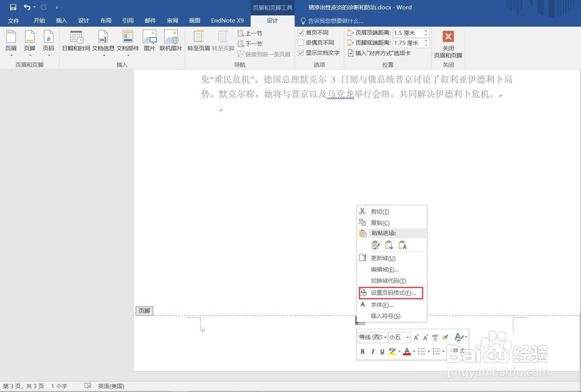Click the 告诉我您想要做什么 search box

[x=332, y=21]
